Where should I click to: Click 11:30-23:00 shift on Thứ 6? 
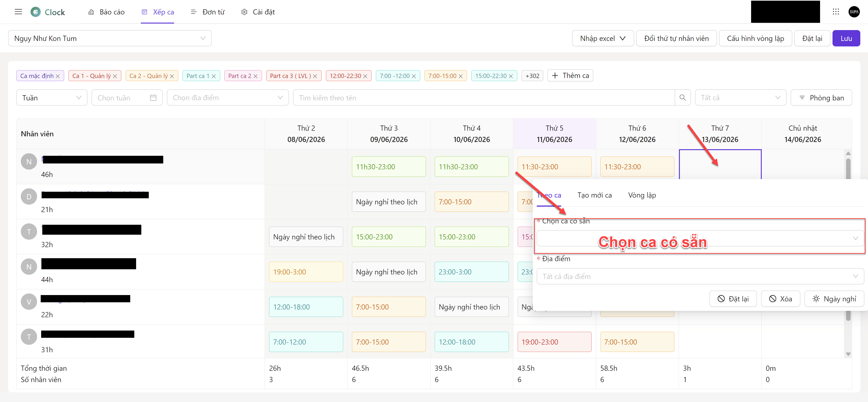[x=637, y=167]
